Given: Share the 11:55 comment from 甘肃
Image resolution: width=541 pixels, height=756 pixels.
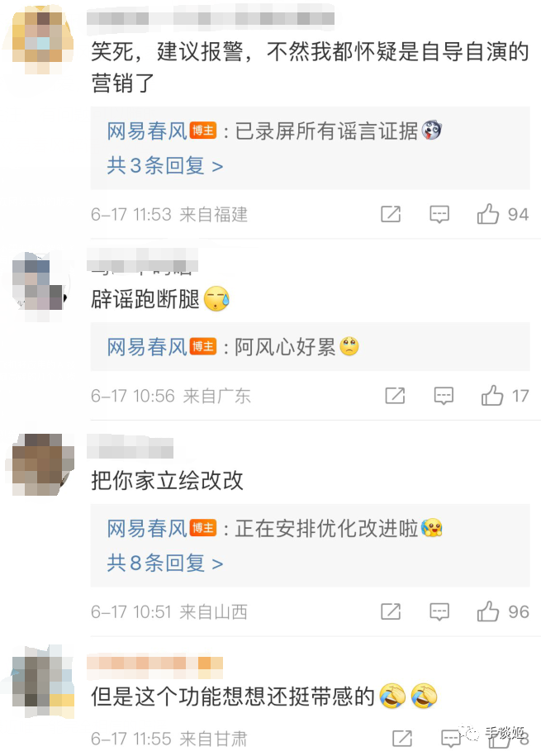Looking at the screenshot, I should (402, 738).
